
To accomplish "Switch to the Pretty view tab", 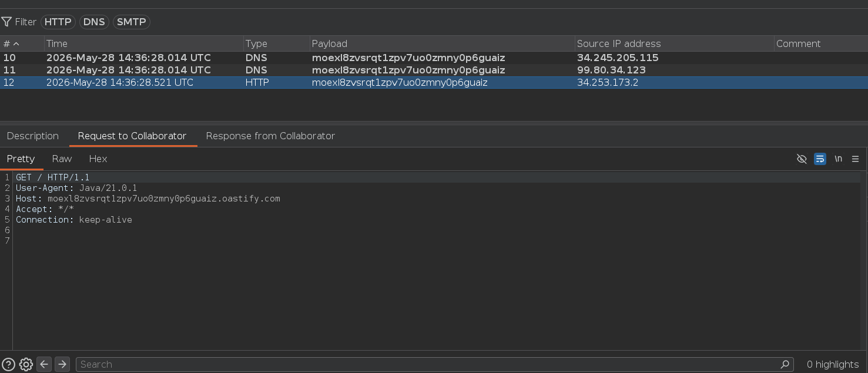I will 21,159.
